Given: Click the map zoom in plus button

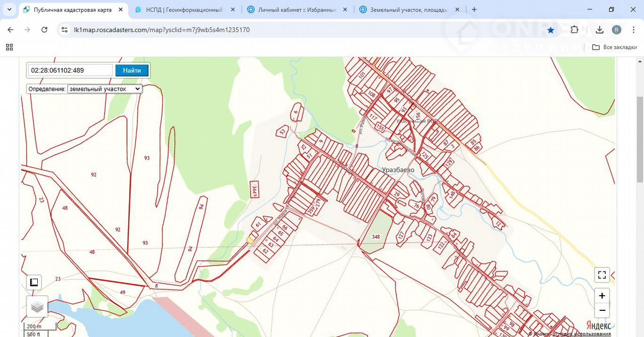Looking at the screenshot, I should [x=602, y=296].
